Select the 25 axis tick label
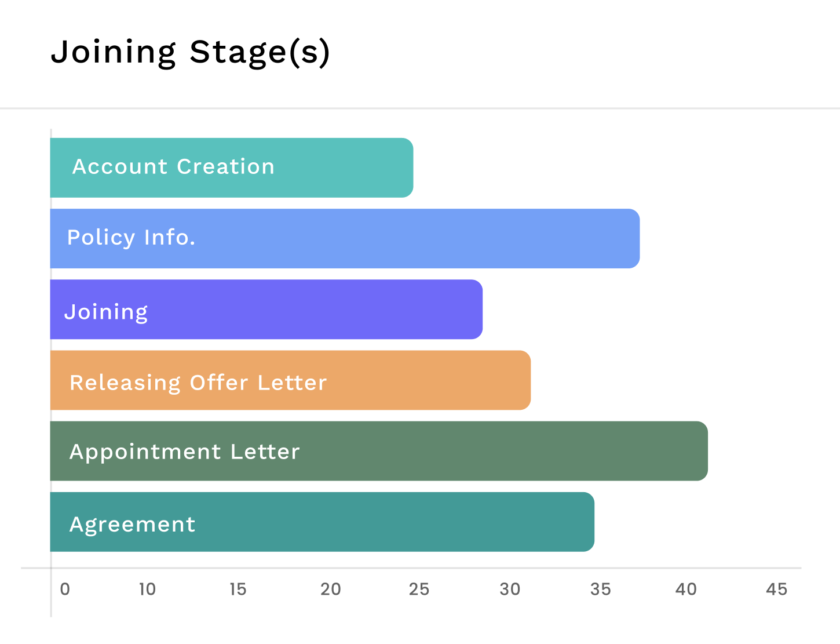The width and height of the screenshot is (840, 644). click(x=419, y=590)
